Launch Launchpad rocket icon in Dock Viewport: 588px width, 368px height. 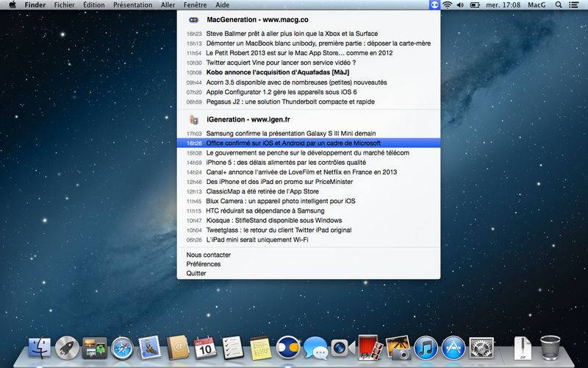[x=67, y=347]
